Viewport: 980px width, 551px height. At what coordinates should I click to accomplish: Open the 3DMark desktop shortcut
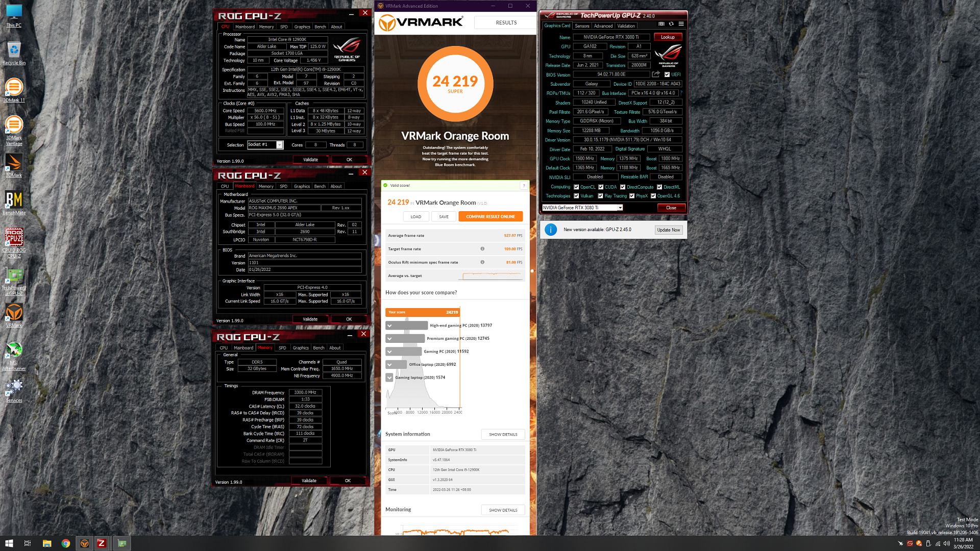14,165
